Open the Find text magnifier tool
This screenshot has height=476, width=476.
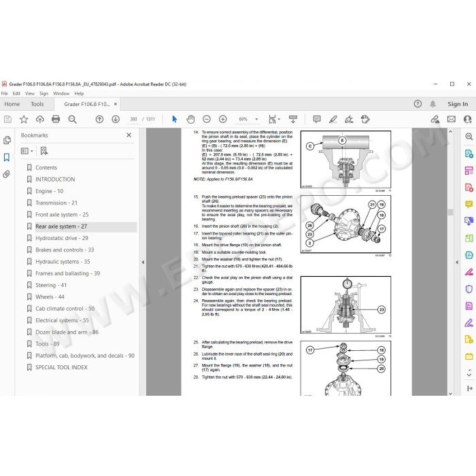click(x=72, y=119)
